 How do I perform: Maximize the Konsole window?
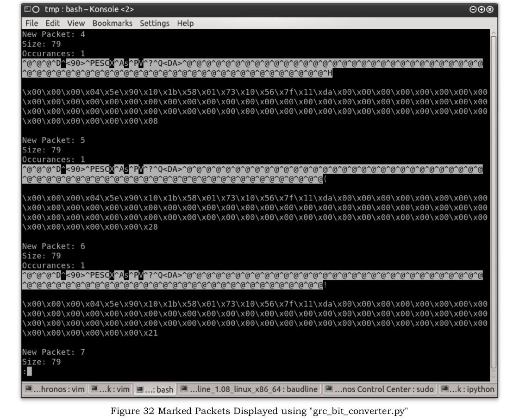point(481,9)
